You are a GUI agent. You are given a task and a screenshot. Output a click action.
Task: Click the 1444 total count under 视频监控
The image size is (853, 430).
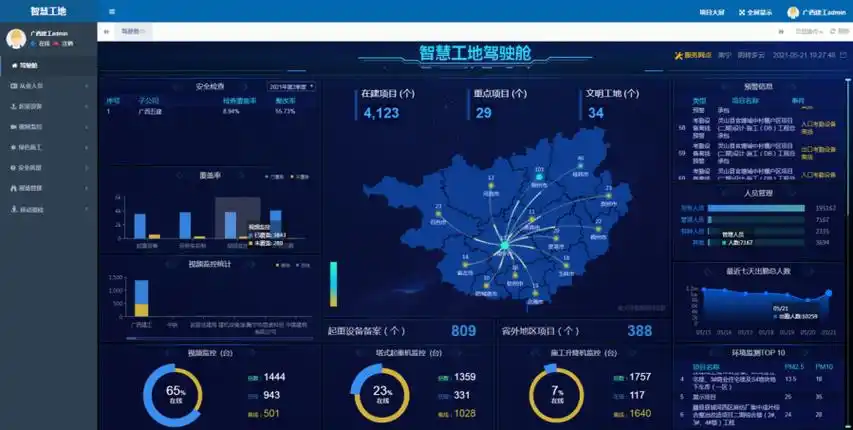(274, 377)
